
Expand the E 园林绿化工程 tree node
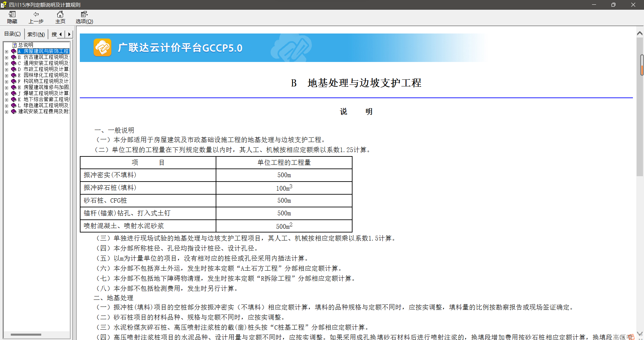tap(6, 76)
